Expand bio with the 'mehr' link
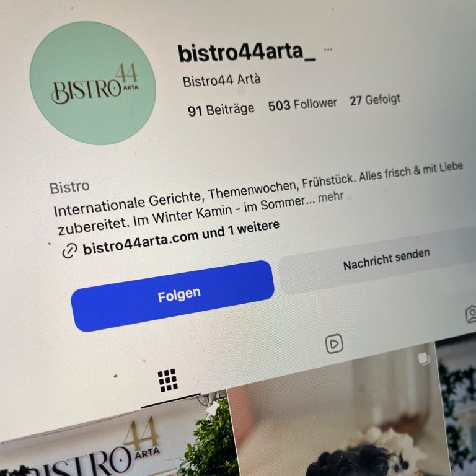 pos(330,198)
